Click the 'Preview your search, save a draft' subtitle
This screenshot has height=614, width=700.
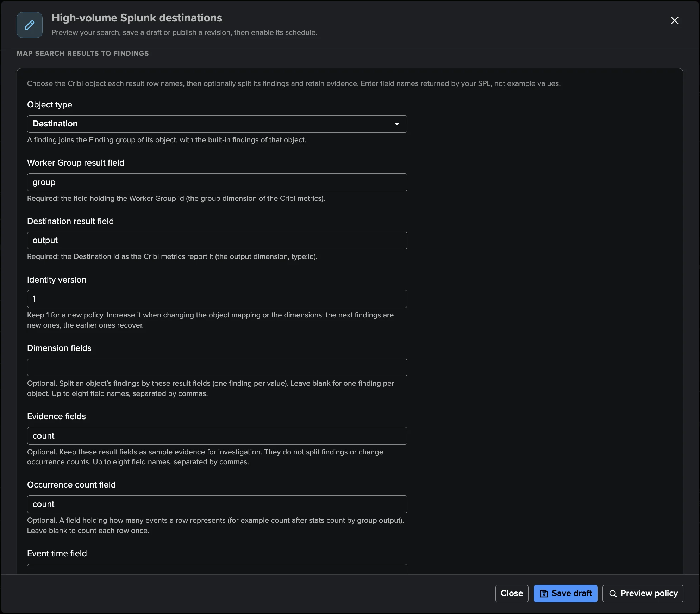pos(184,32)
